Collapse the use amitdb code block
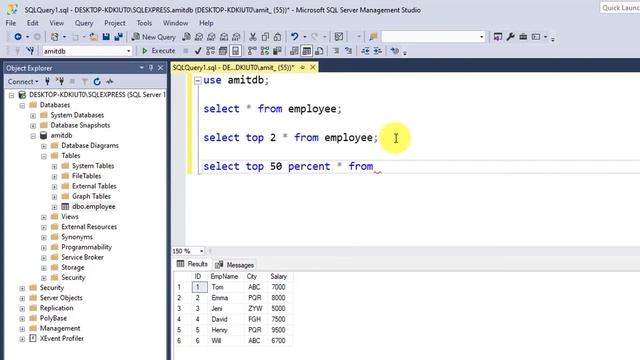 click(198, 80)
